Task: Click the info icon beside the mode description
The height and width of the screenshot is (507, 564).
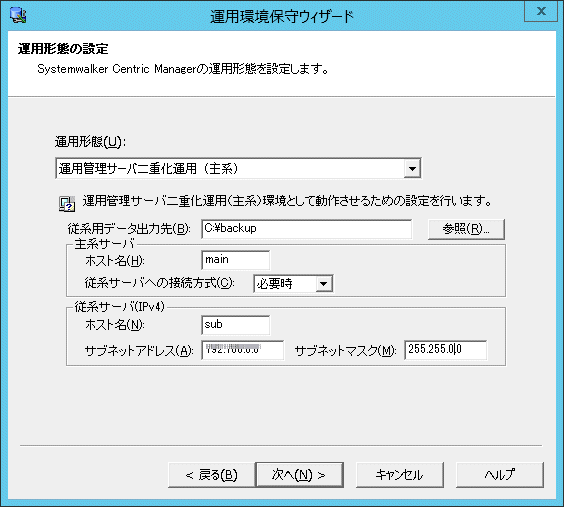Action: (67, 204)
